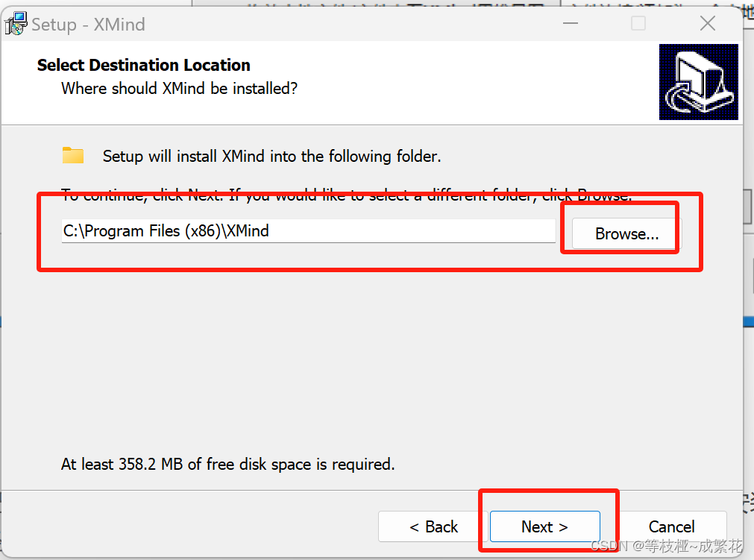The image size is (754, 560).
Task: Click the 358.2 MB disk space notice
Action: (x=228, y=465)
